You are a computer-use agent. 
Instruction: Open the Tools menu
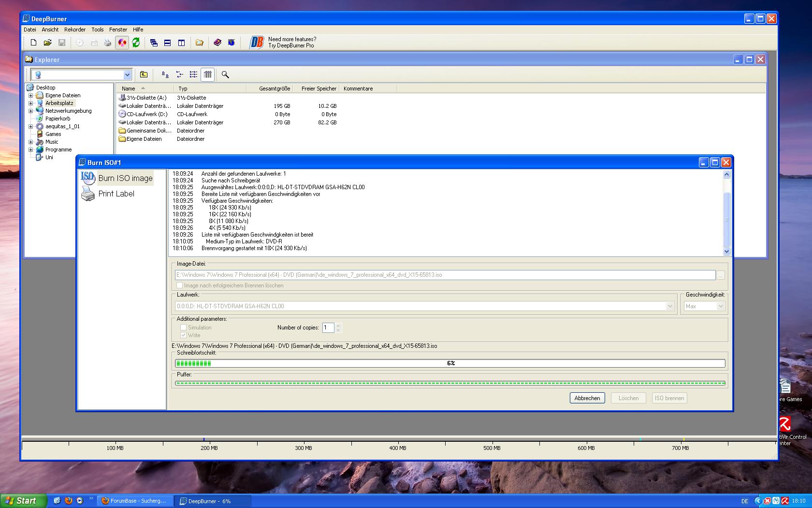point(98,30)
